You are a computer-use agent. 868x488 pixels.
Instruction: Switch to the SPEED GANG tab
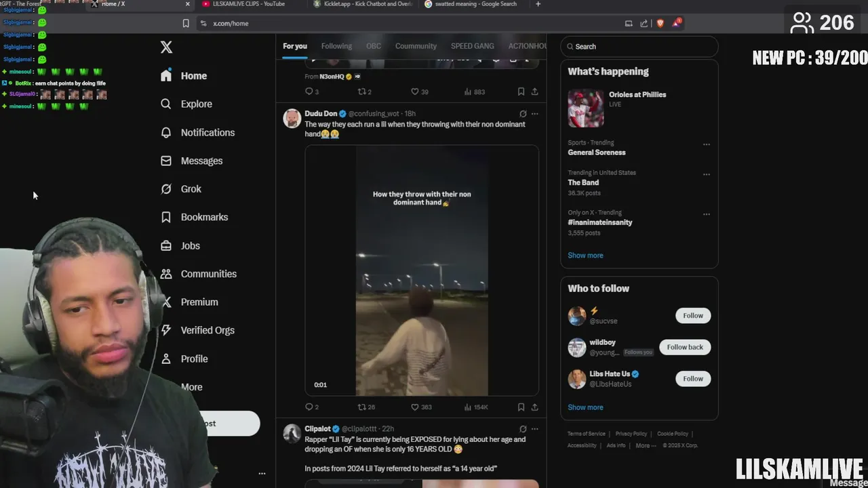point(472,46)
